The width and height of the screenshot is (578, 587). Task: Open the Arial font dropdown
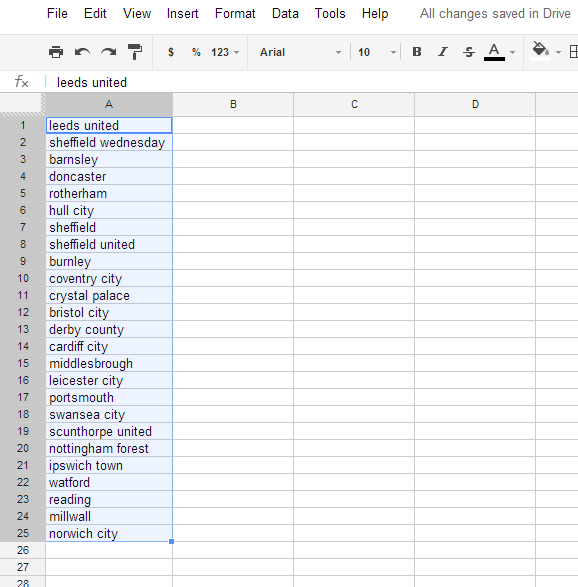tap(300, 52)
